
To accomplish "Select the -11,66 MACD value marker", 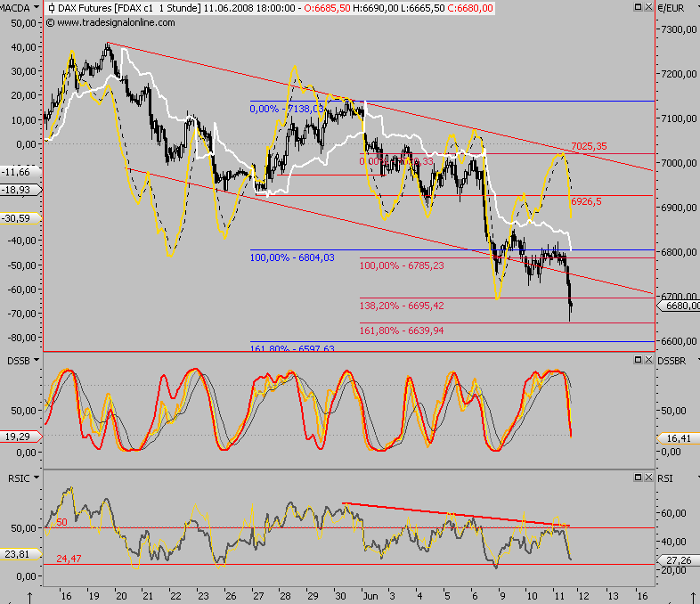I will point(20,172).
